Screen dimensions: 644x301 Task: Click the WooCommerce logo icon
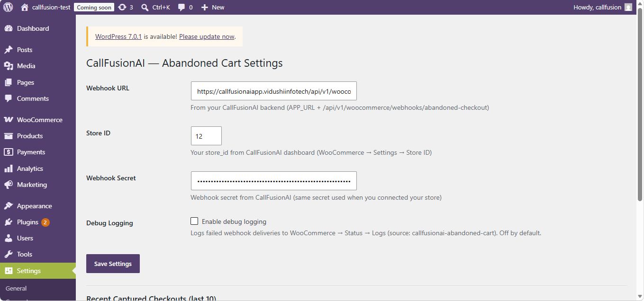[8, 120]
